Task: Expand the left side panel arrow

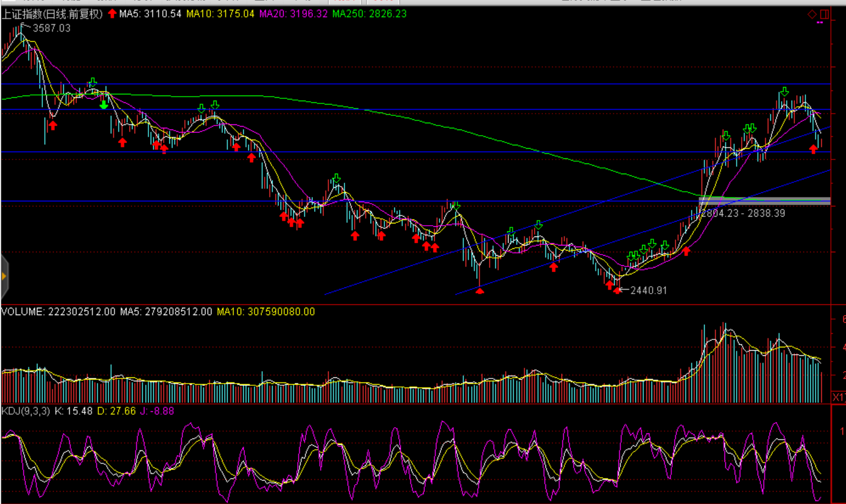Action: (4, 277)
